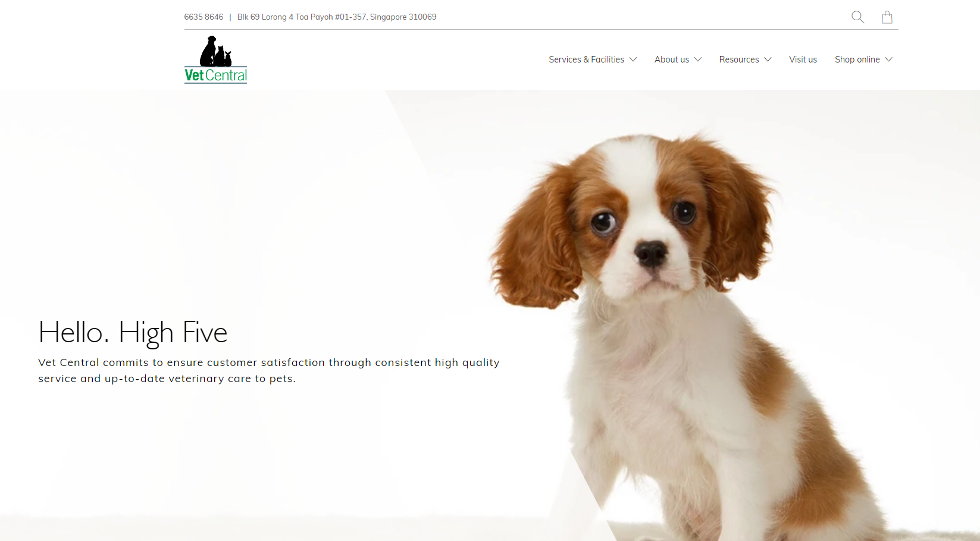
Task: Click the Toa Payoh clinic address text
Action: [337, 17]
